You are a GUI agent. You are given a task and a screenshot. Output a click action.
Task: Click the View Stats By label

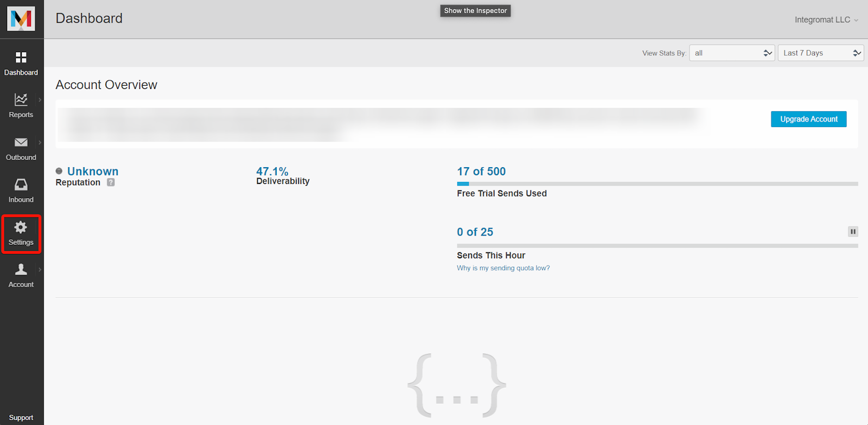click(x=664, y=53)
